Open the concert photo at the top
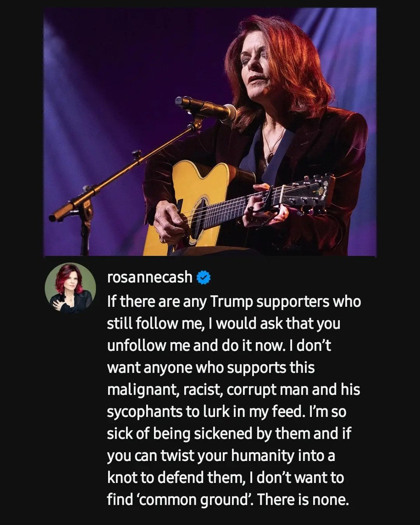The width and height of the screenshot is (420, 525). coord(210,131)
